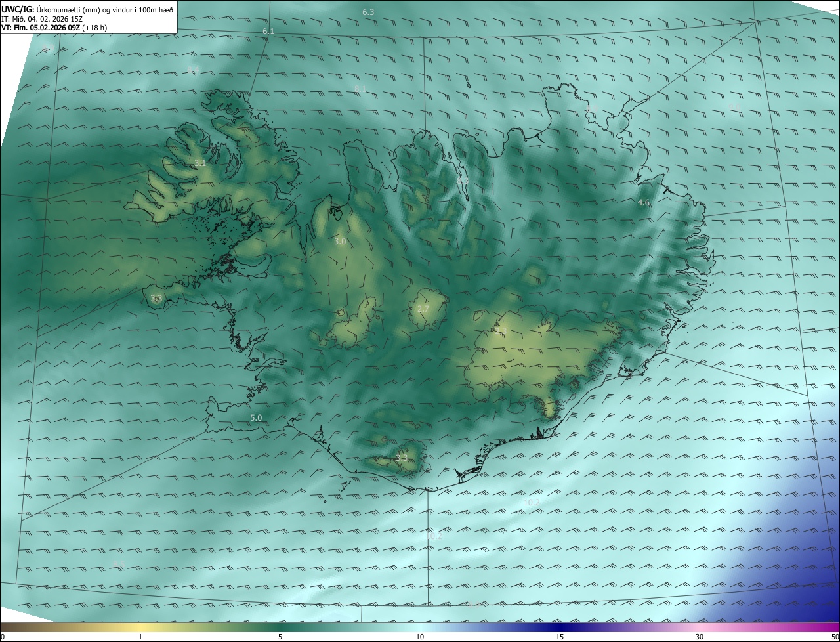Select the "VT: Fim. 05.02.2026 09Z (+18 h)" line
The height and width of the screenshot is (642, 840).
pos(54,28)
